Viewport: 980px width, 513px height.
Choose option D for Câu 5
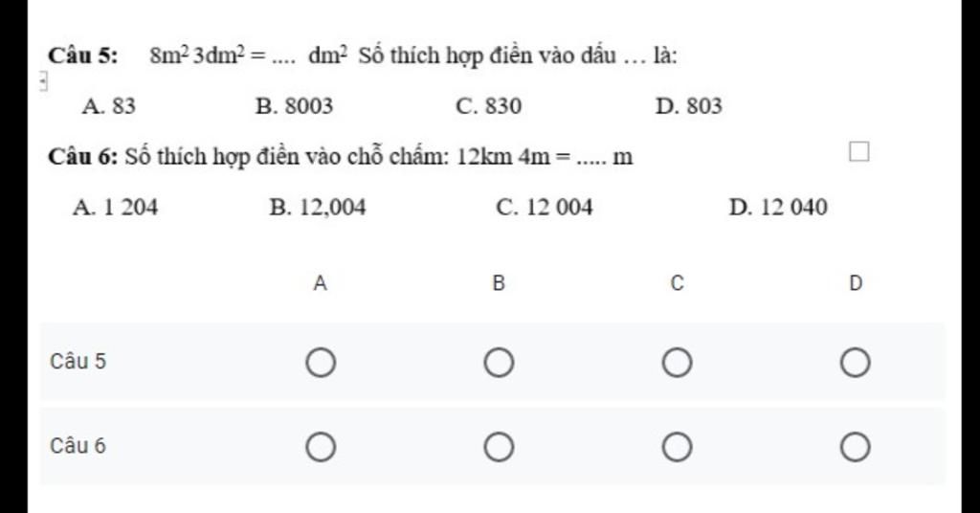(855, 364)
